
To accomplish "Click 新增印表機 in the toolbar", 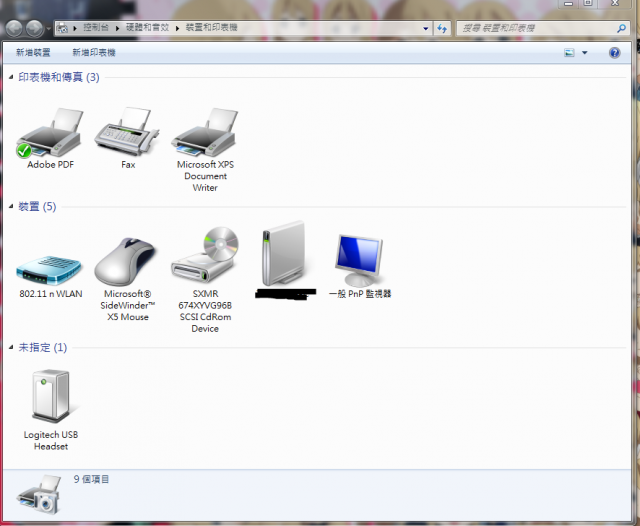I will click(94, 52).
